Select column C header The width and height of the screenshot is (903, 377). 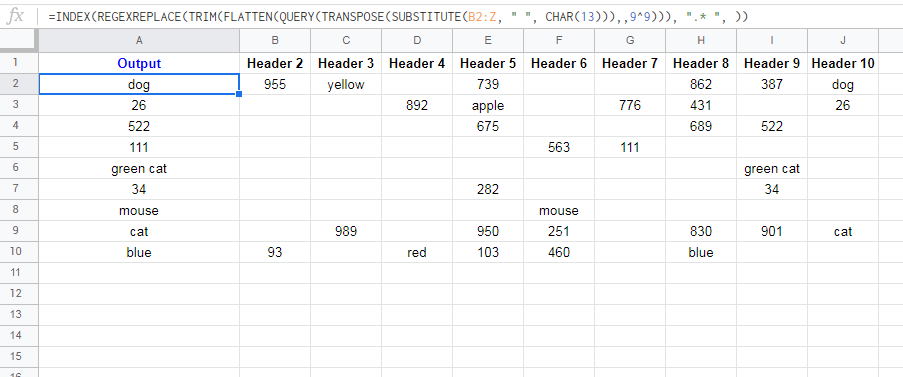pos(346,40)
